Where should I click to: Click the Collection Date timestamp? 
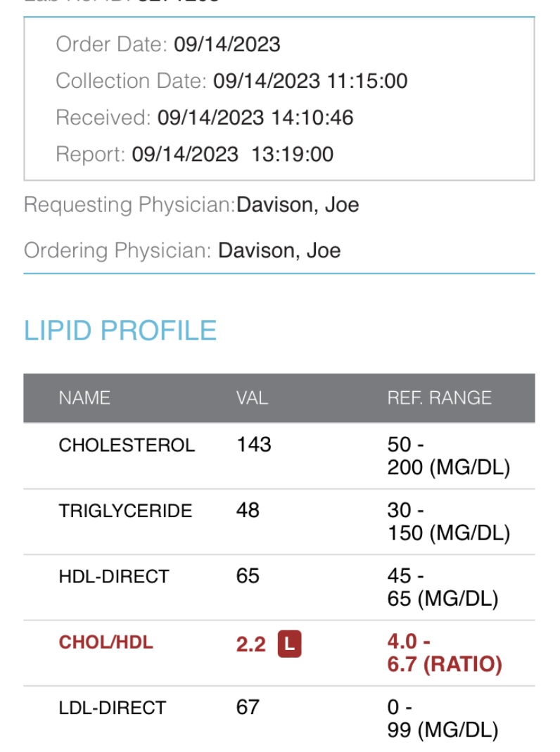pos(310,81)
